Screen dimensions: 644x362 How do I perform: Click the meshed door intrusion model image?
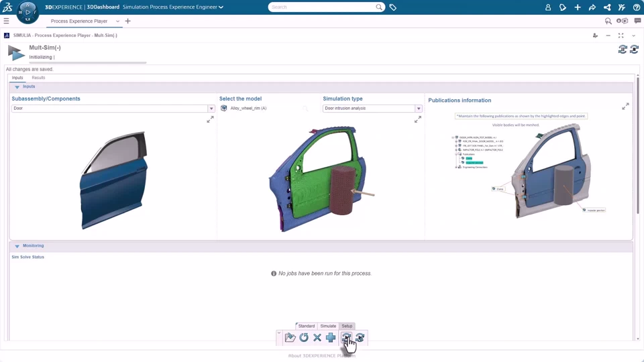321,180
